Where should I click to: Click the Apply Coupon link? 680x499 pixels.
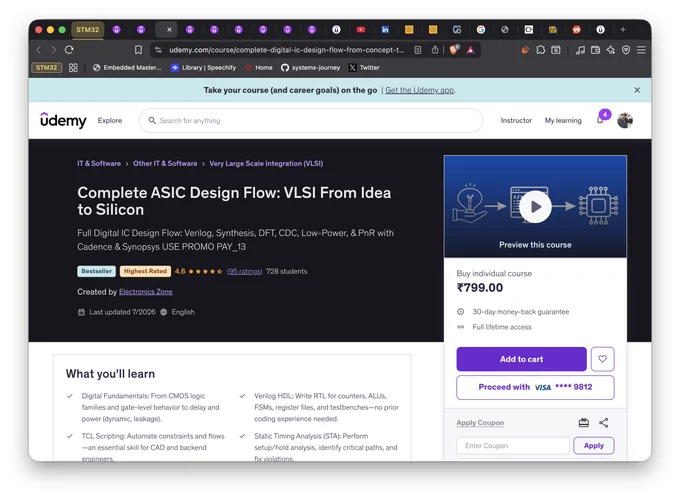click(x=480, y=423)
